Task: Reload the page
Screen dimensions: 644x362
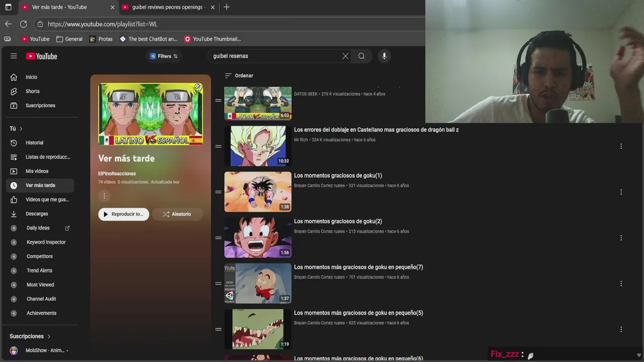Action: (x=23, y=24)
